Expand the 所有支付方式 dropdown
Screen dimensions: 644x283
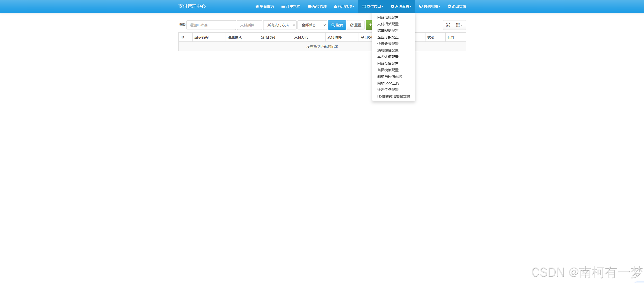tap(280, 25)
